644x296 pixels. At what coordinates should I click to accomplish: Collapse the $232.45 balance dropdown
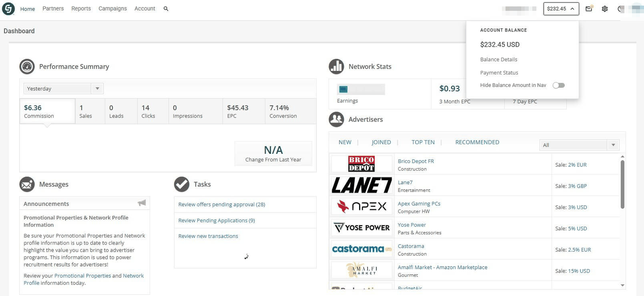[561, 8]
